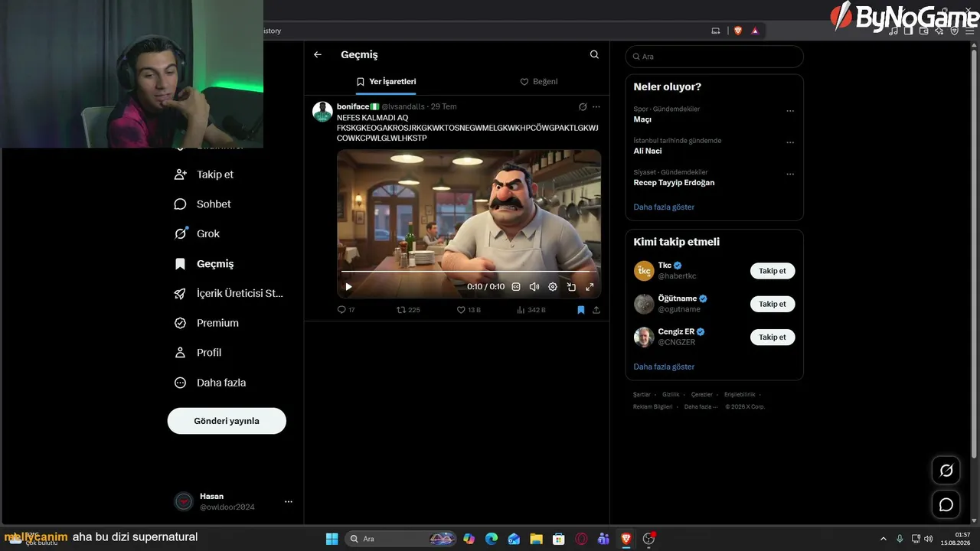Open the Grok icon on boniface's post
980x551 pixels.
[x=583, y=106]
